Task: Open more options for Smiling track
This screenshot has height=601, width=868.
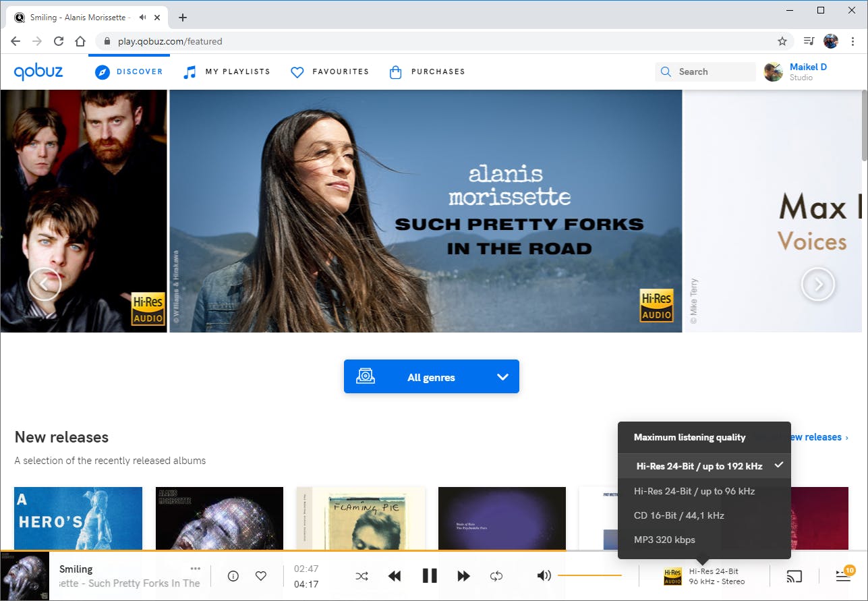Action: coord(196,568)
